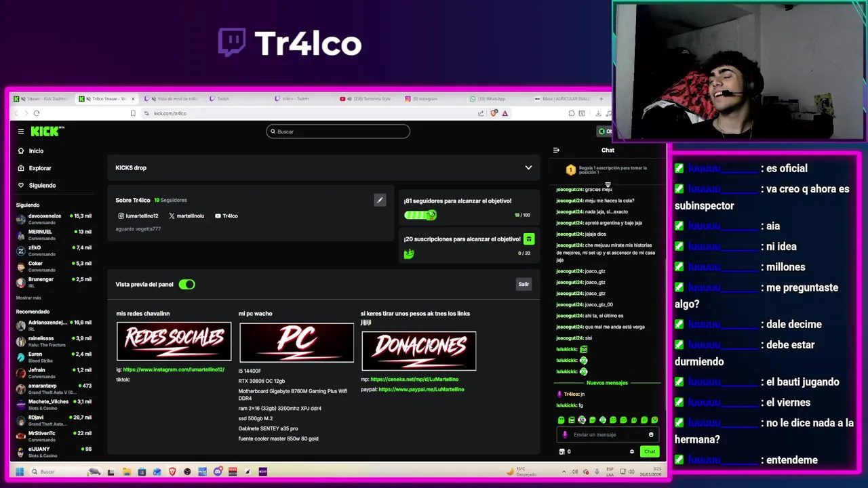Expand the KICKS drop panel chevron
This screenshot has width=868, height=488.
(x=528, y=167)
